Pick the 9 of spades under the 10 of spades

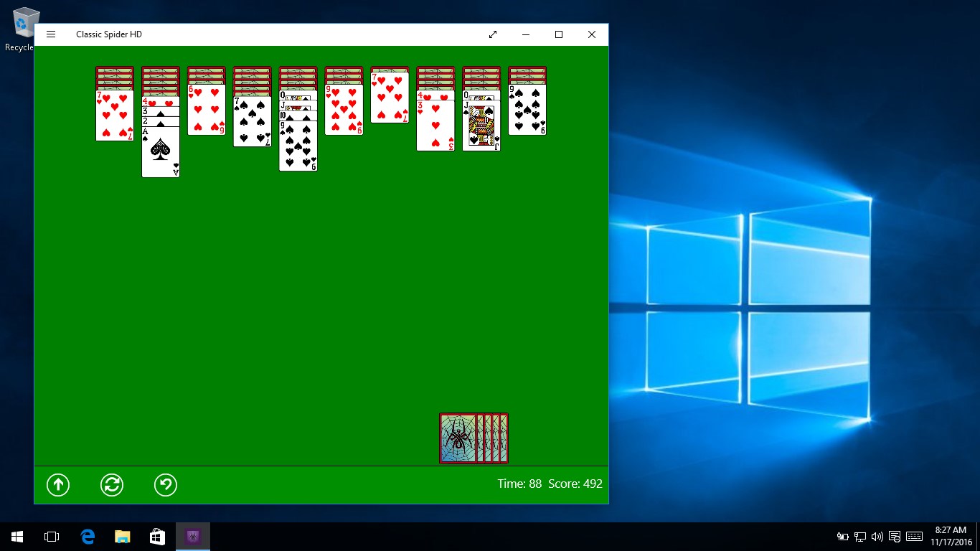tap(298, 146)
